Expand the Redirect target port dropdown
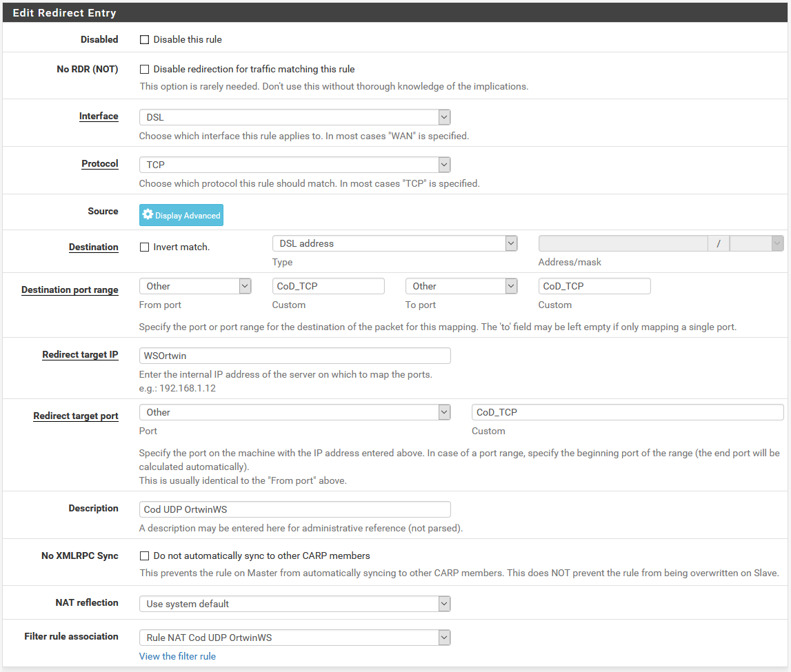Image resolution: width=791 pixels, height=672 pixels. [x=294, y=412]
